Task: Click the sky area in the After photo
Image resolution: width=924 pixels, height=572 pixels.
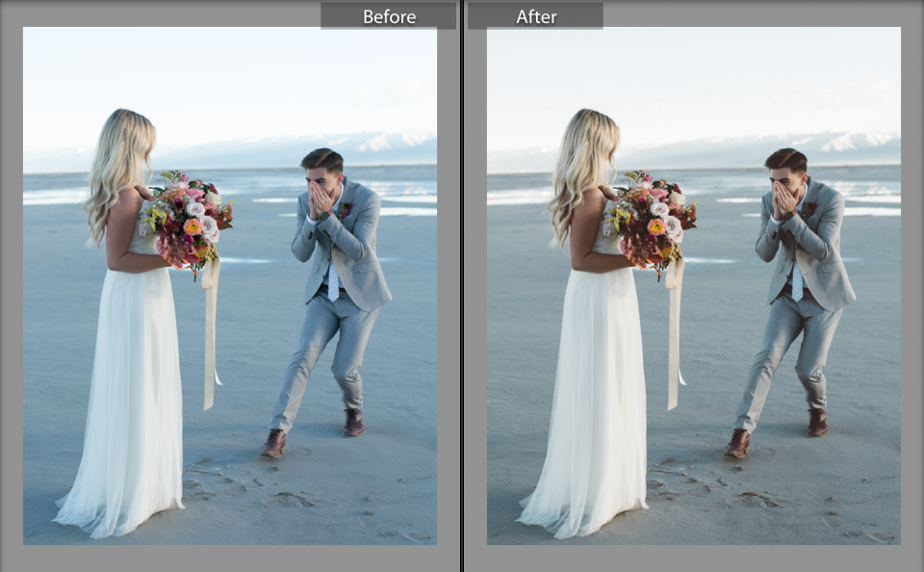Action: (x=693, y=77)
